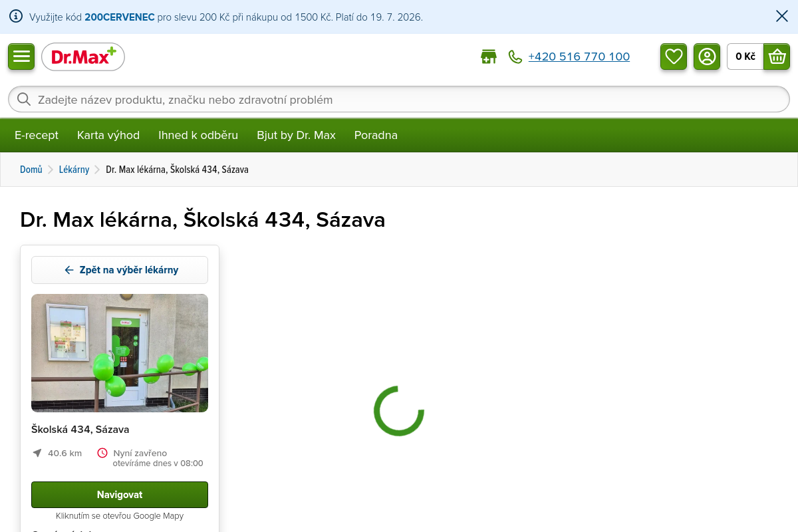Screen dimensions: 798x532
Task: Dismiss the promo banner with X
Action: click(782, 17)
